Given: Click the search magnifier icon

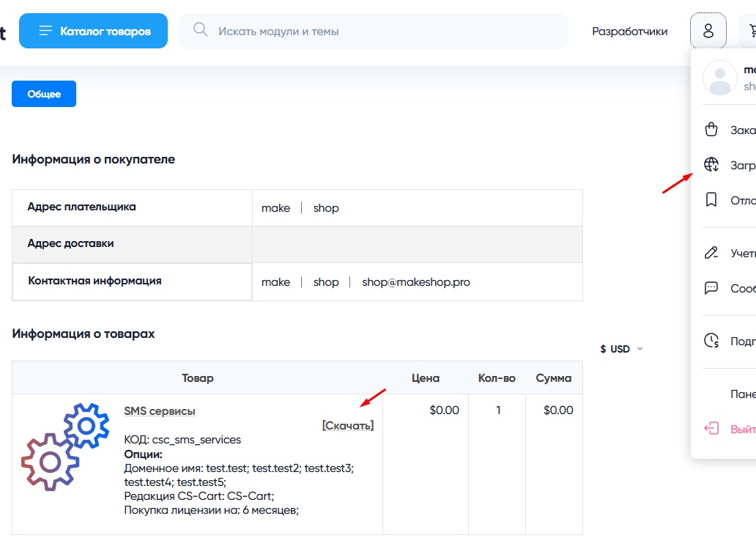Looking at the screenshot, I should (200, 30).
